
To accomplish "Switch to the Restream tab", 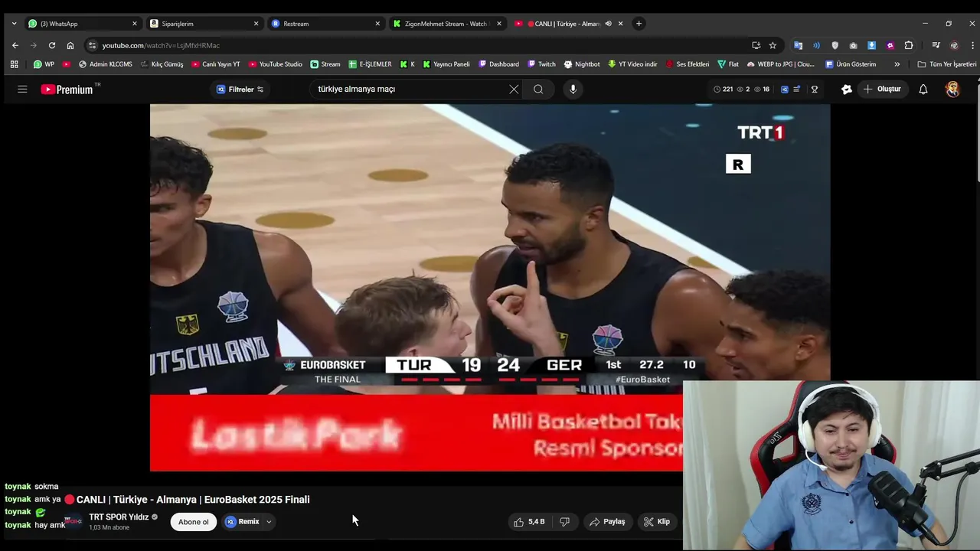I will point(325,24).
